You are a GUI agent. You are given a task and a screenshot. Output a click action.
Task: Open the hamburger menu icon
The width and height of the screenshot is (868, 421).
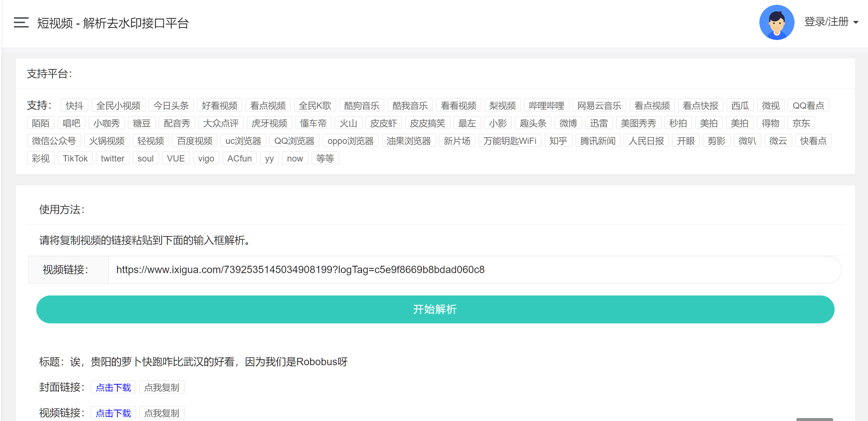click(x=21, y=22)
